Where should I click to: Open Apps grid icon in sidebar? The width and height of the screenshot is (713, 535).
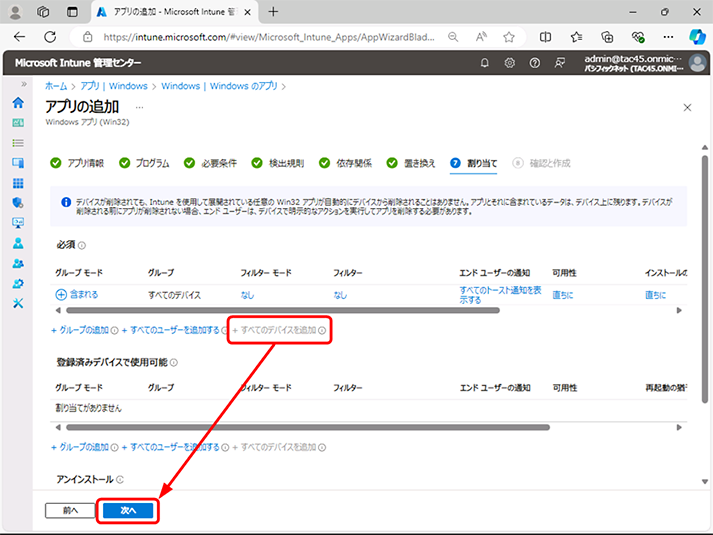[18, 183]
